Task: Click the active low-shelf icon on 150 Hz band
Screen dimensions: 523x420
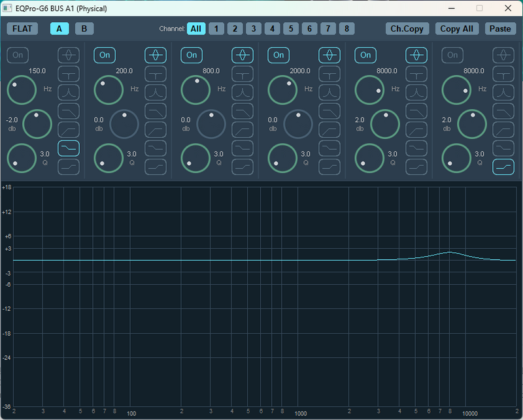Action: [x=69, y=148]
